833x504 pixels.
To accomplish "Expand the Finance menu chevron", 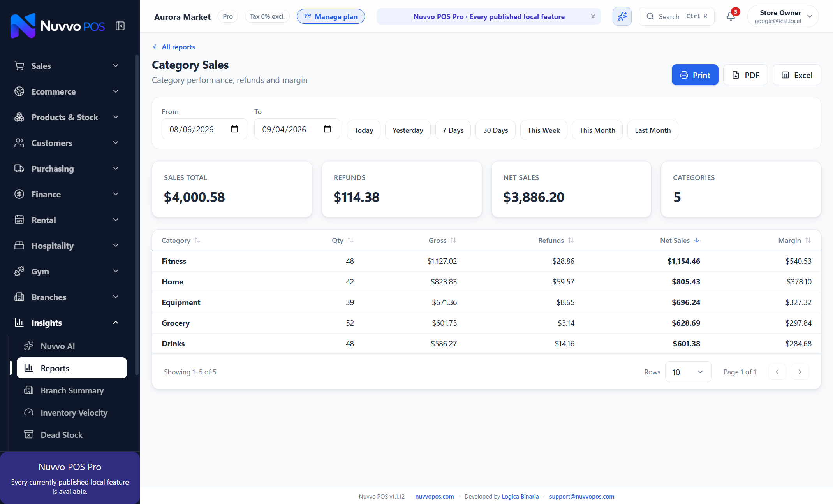I will (x=116, y=194).
